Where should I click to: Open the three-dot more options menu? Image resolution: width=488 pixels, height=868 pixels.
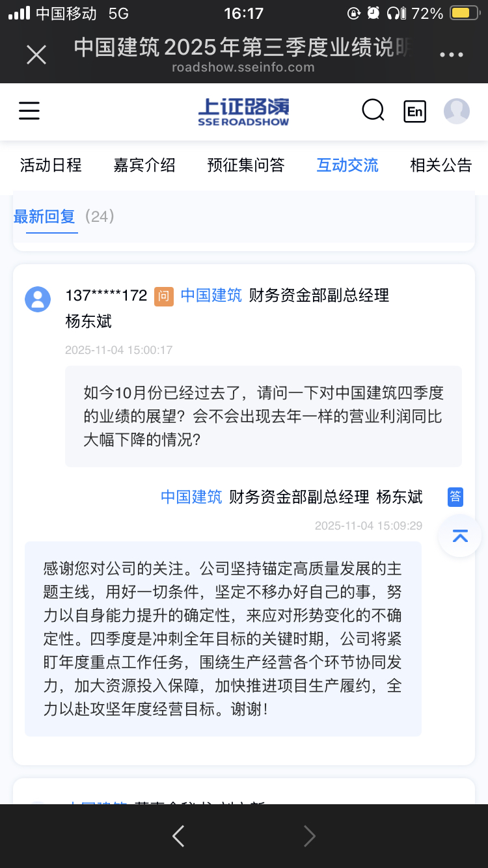(451, 55)
